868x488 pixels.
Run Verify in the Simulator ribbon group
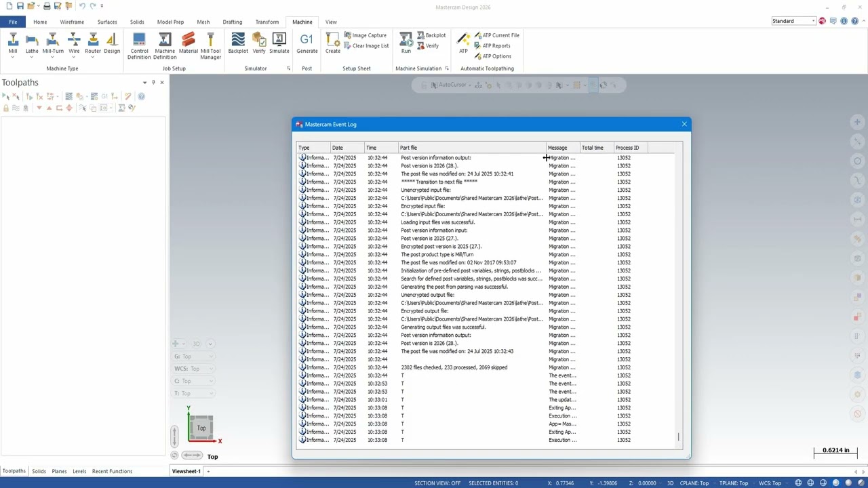point(259,43)
